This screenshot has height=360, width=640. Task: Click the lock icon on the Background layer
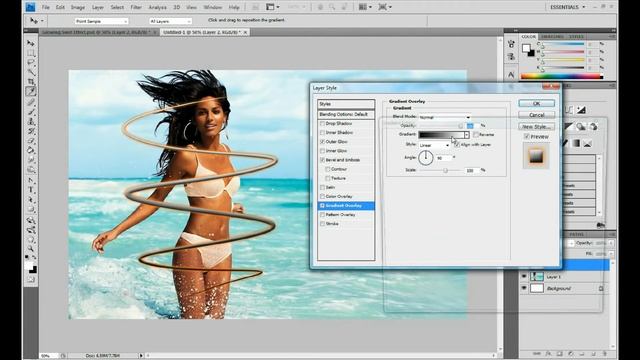[601, 289]
